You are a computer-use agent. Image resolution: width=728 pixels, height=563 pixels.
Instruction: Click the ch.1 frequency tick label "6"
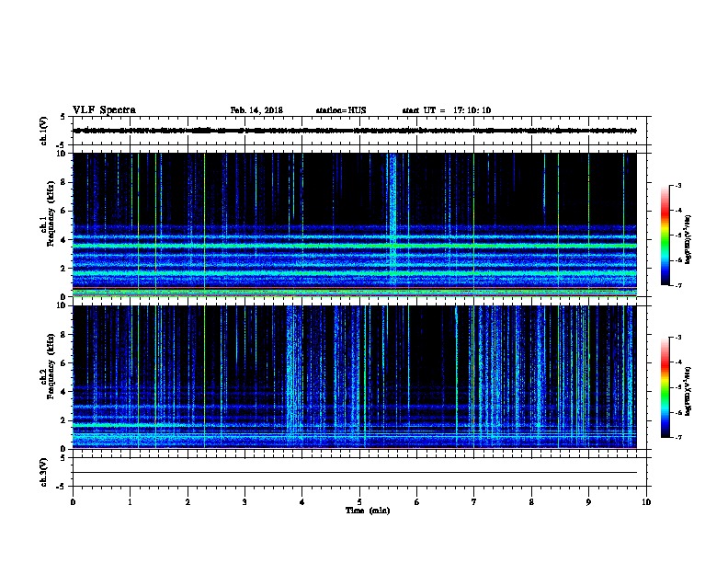[65, 212]
